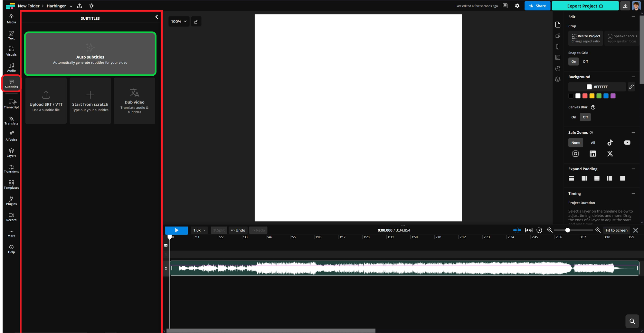
Task: Select the Text tool in the sidebar
Action: 11,35
